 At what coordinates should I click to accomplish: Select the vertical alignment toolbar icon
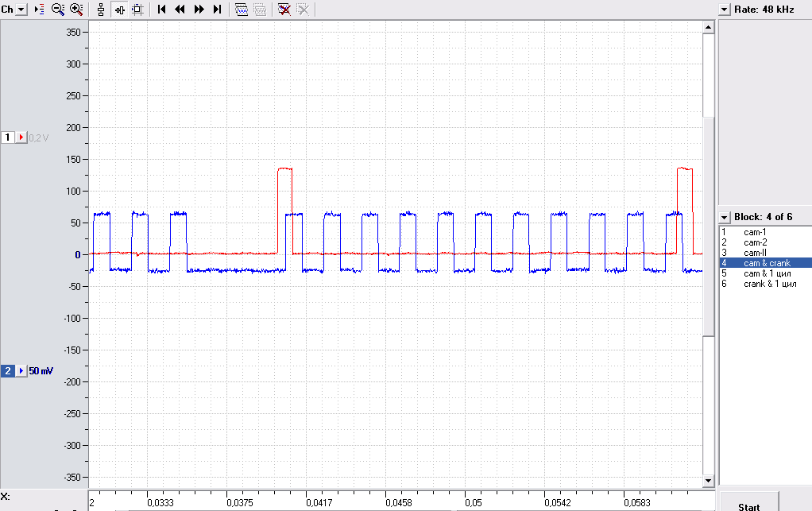pyautogui.click(x=101, y=10)
